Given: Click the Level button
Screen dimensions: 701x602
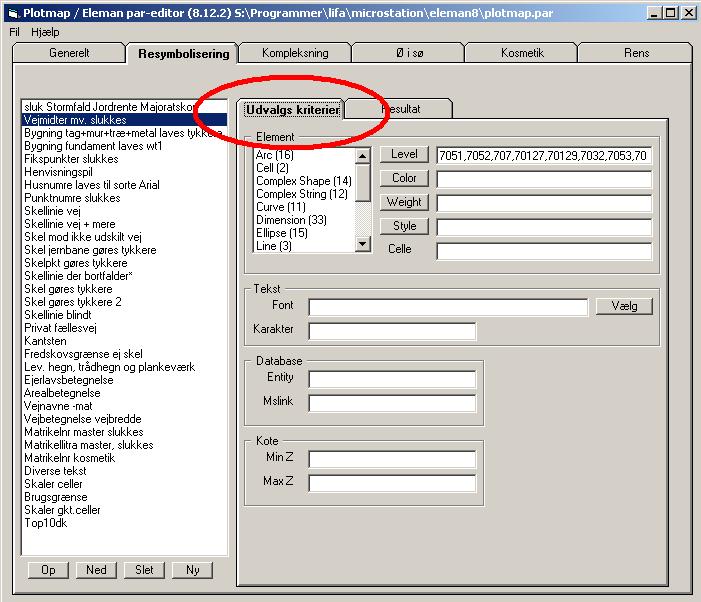Looking at the screenshot, I should [404, 154].
